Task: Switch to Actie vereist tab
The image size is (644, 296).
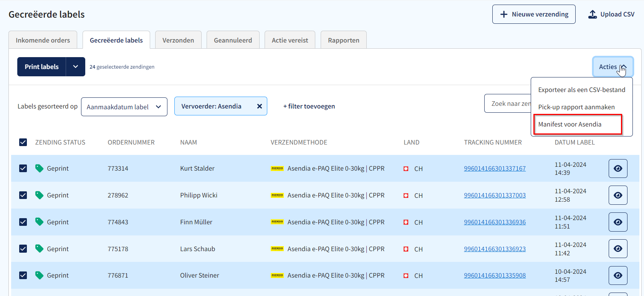Action: [290, 40]
